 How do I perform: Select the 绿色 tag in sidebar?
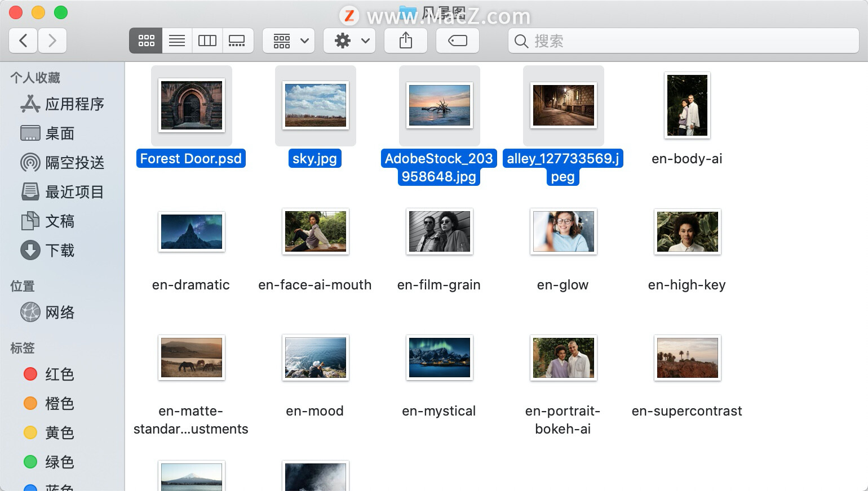point(49,462)
